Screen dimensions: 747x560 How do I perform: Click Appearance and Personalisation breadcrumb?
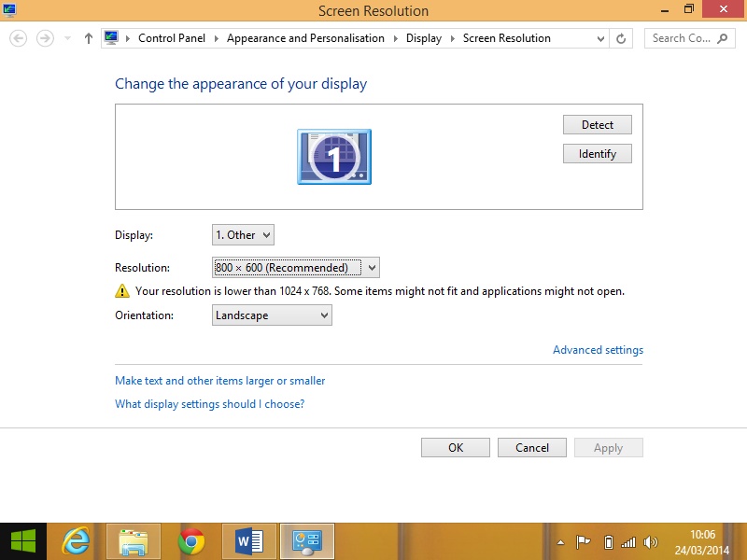pos(305,38)
